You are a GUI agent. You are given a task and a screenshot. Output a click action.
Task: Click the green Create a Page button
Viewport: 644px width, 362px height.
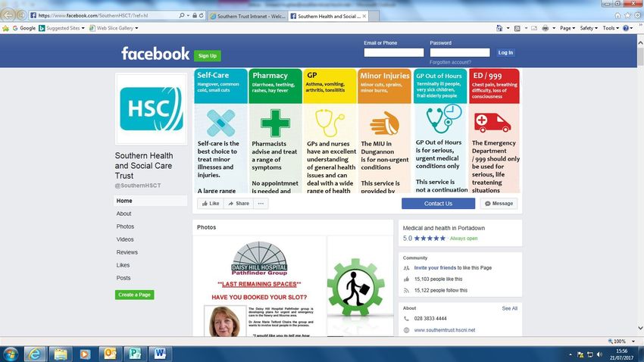(134, 295)
